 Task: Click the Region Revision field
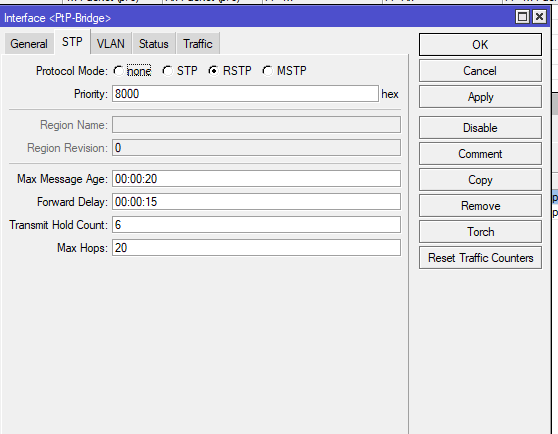pyautogui.click(x=256, y=148)
